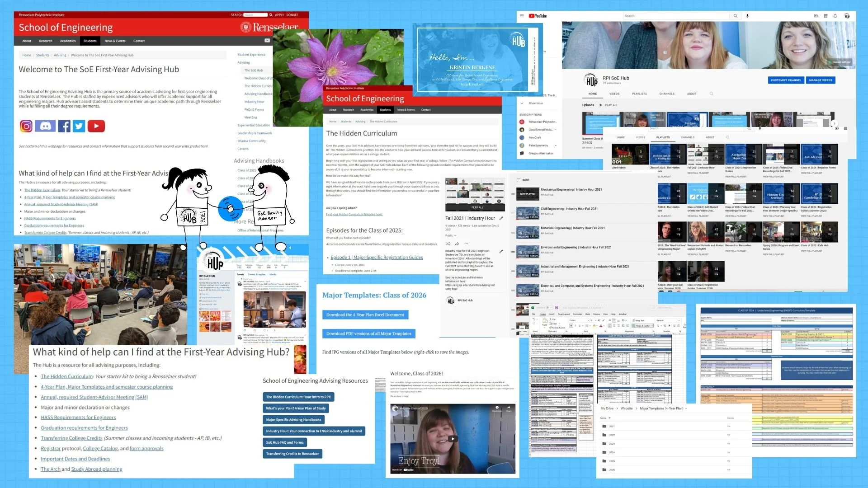Viewport: 868px width, 488px height.
Task: Click the Excel save icon in title bar
Action: 557,308
